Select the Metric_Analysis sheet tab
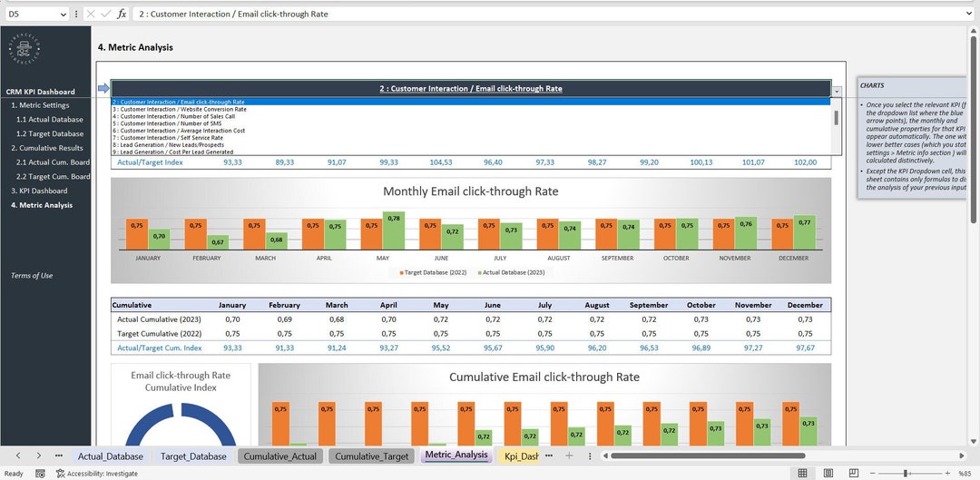980x480 pixels. (x=456, y=455)
